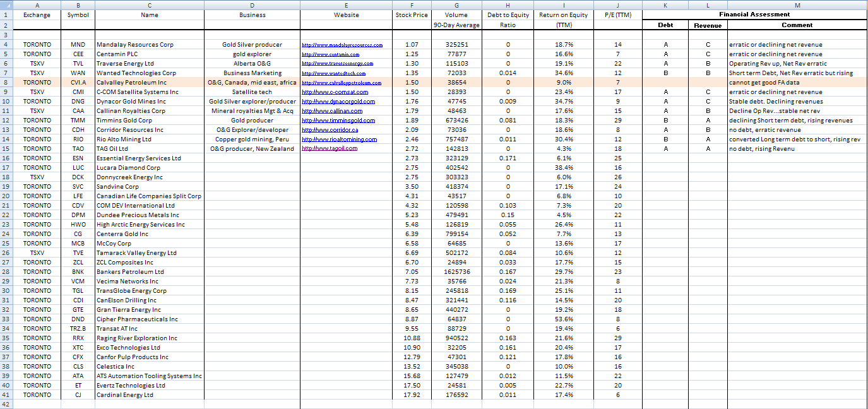This screenshot has width=868, height=409.
Task: Select the return on equity cell '53.6%'
Action: pos(564,319)
